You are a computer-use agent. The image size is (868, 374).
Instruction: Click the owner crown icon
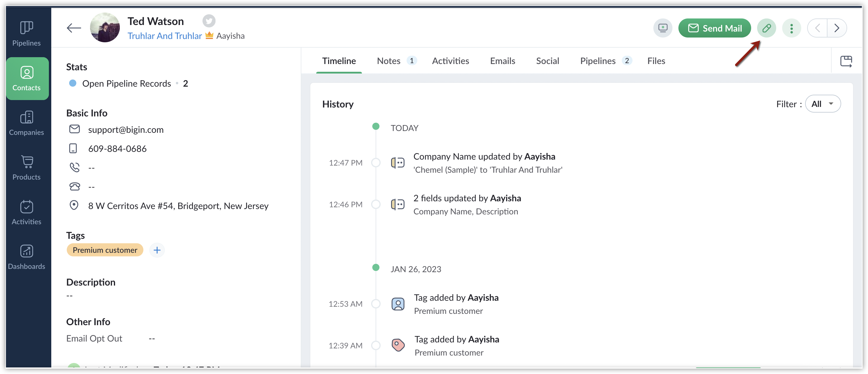[x=209, y=35]
